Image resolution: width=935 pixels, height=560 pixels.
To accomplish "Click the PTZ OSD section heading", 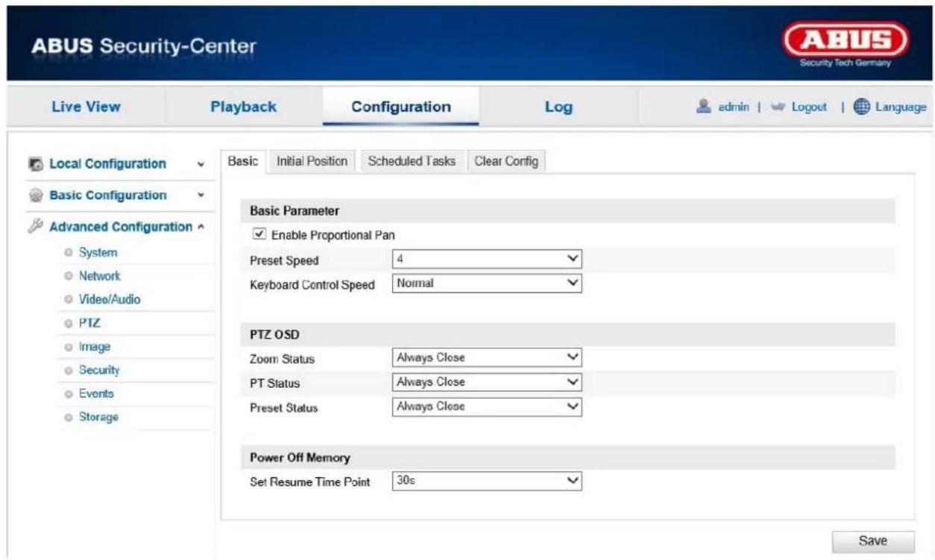I will 274,335.
